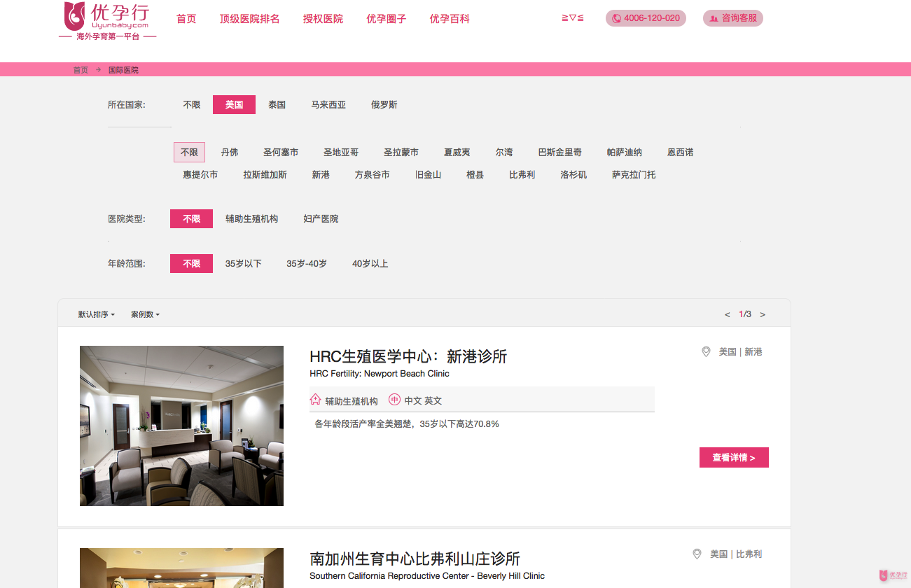Click the 首页 breadcrumb link
This screenshot has width=911, height=588.
[x=81, y=70]
